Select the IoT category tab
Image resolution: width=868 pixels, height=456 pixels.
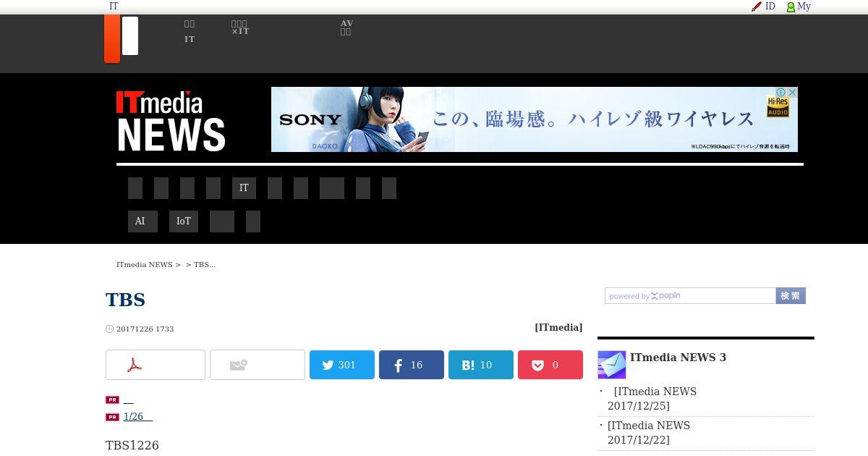[184, 221]
